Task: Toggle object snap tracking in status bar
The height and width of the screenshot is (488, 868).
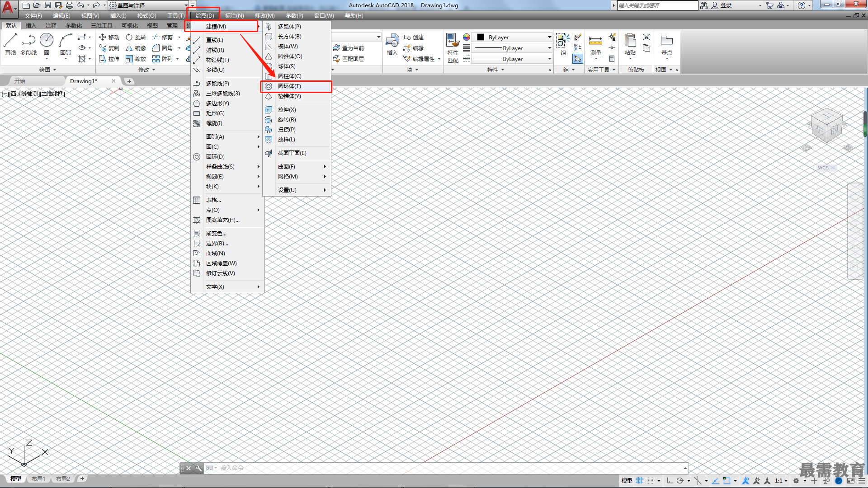Action: point(716,480)
